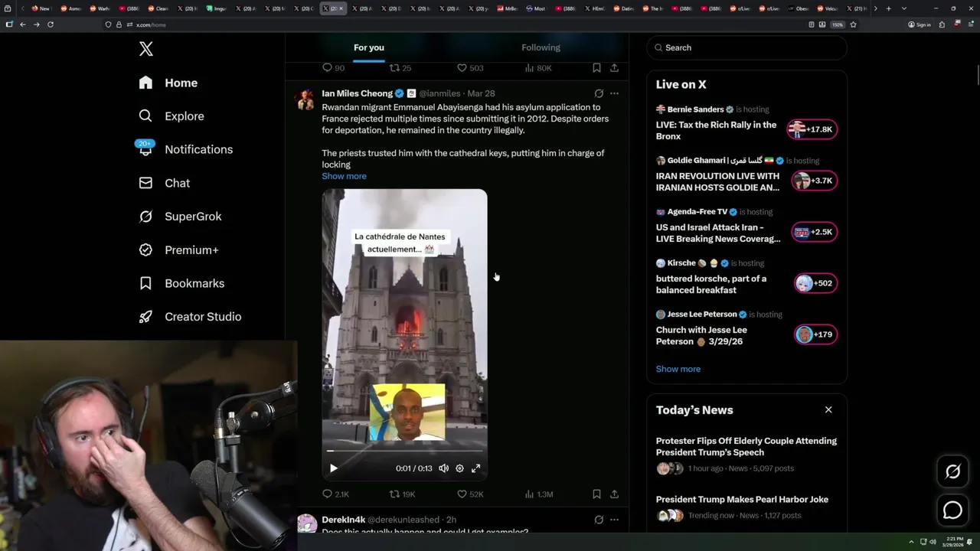Open Derekin4k's profile name link

point(343,520)
